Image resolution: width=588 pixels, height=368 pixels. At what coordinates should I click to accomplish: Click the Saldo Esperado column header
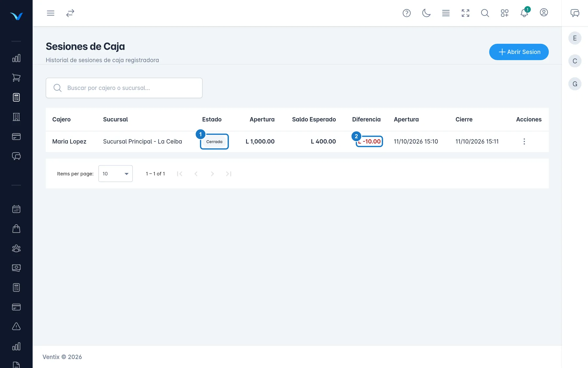[314, 119]
